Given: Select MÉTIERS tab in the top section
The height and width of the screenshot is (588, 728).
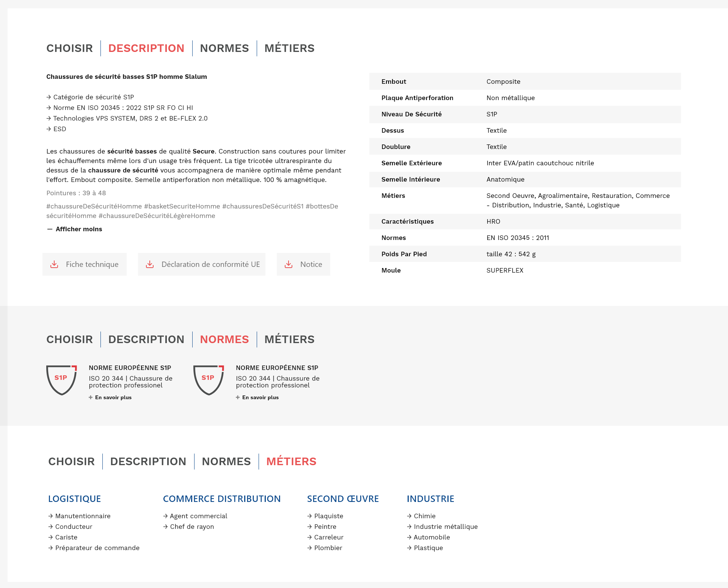Looking at the screenshot, I should [x=289, y=48].
